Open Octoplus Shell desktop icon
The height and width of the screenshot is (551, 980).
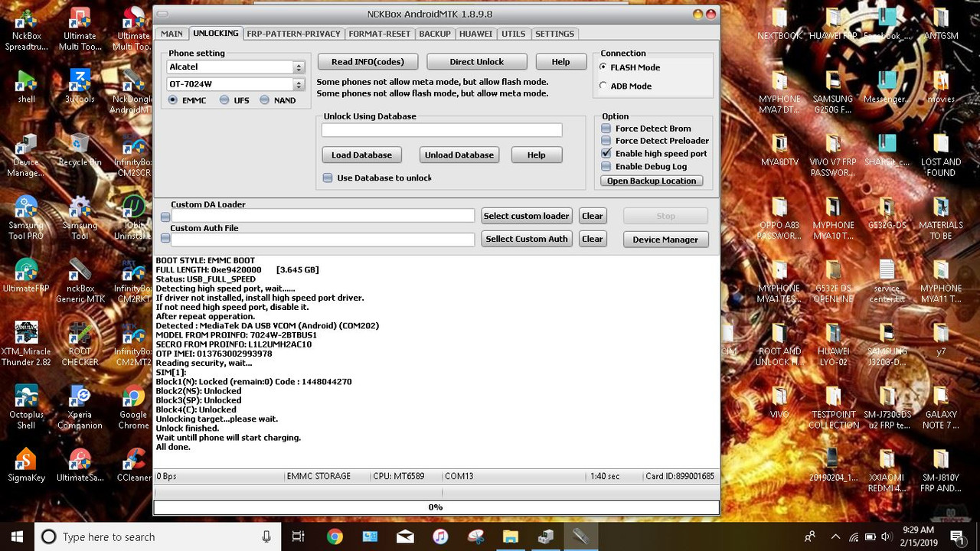[27, 408]
